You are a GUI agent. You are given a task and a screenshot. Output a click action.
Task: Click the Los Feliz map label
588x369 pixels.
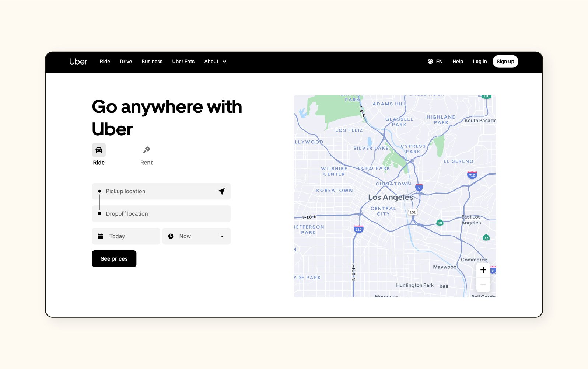pos(349,130)
